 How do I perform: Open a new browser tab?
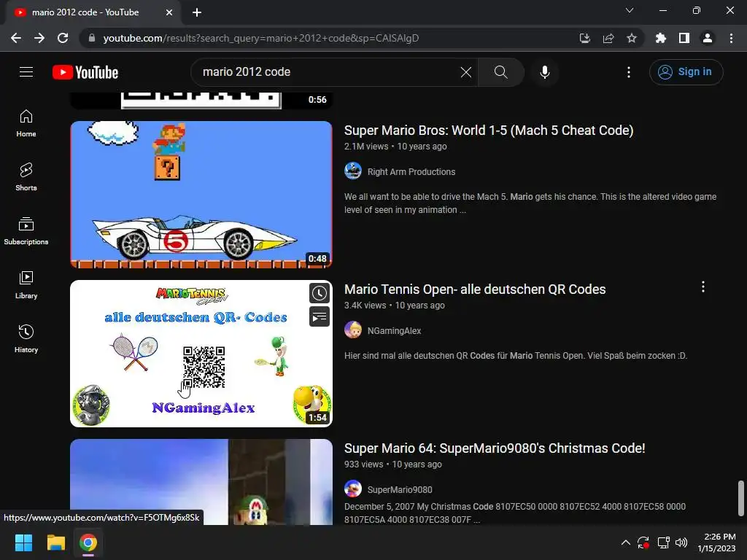click(x=197, y=12)
